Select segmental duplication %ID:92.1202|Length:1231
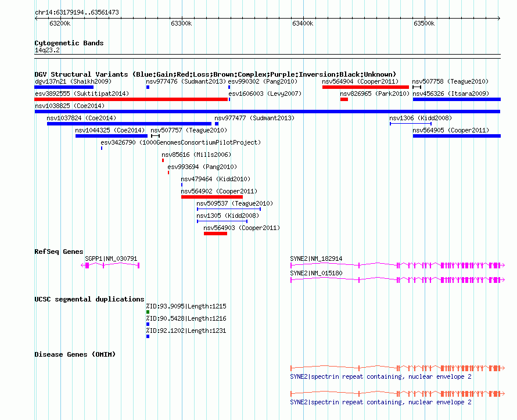The height and width of the screenshot is (420, 517). tap(186, 331)
